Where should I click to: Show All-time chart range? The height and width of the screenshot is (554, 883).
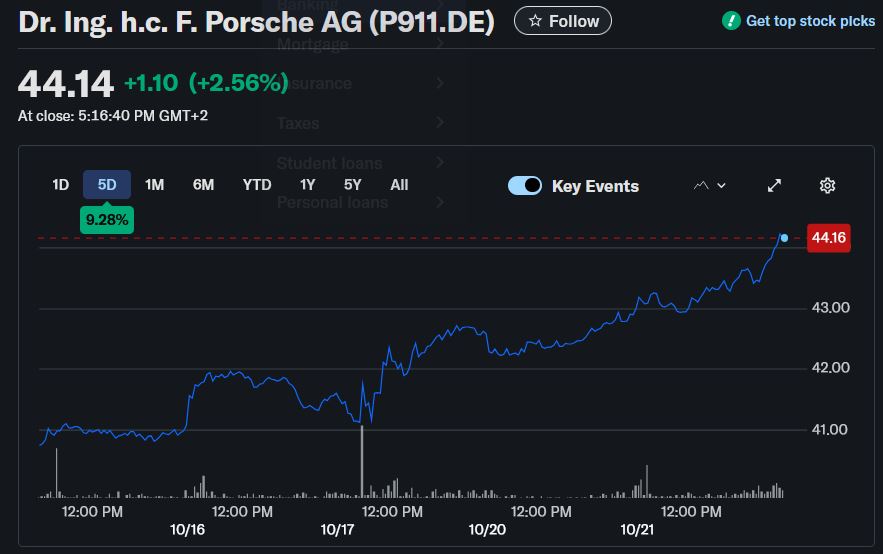(x=399, y=185)
